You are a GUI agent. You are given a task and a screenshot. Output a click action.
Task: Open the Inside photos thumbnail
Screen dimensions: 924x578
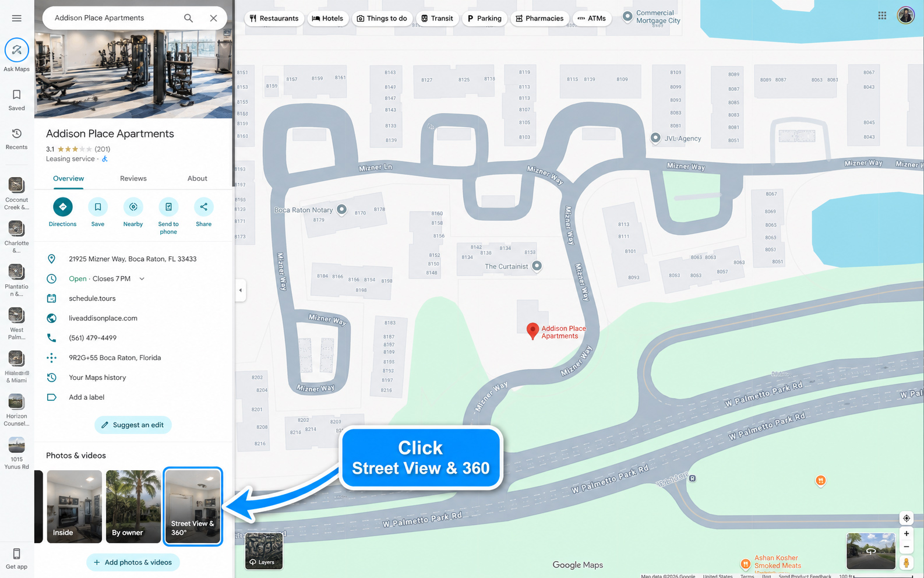click(x=74, y=506)
